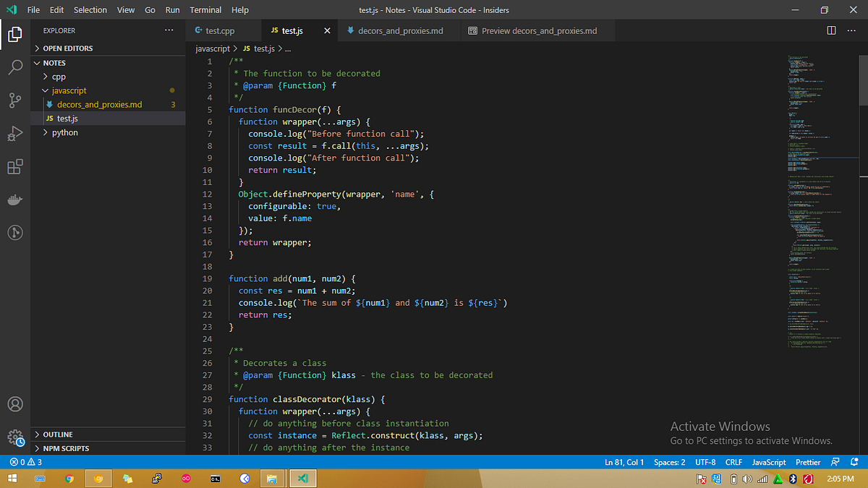Expand the python folder
This screenshot has width=868, height=488.
[x=109, y=132]
